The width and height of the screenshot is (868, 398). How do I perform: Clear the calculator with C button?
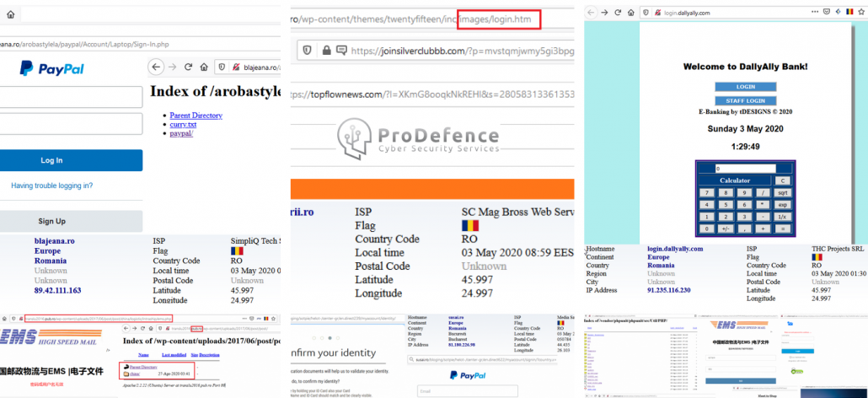pos(782,180)
